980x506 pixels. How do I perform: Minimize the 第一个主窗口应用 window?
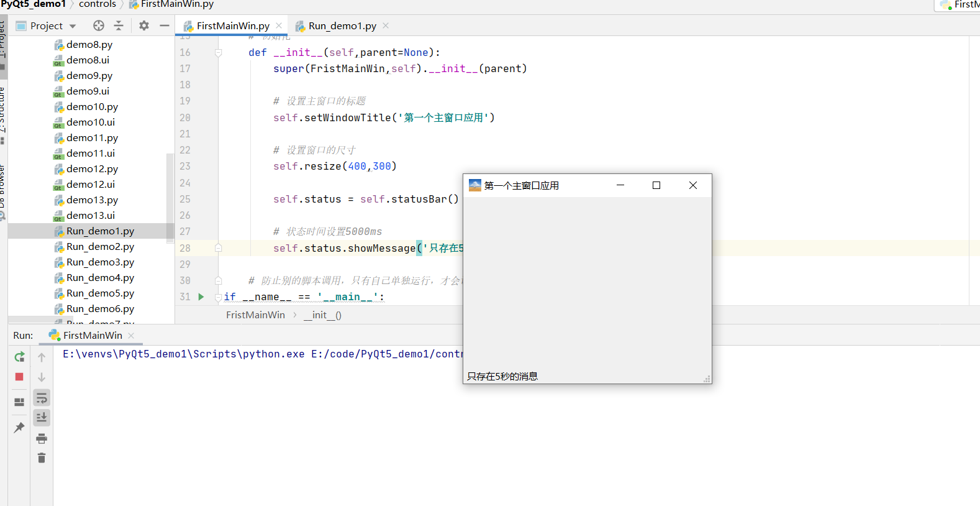pos(620,185)
